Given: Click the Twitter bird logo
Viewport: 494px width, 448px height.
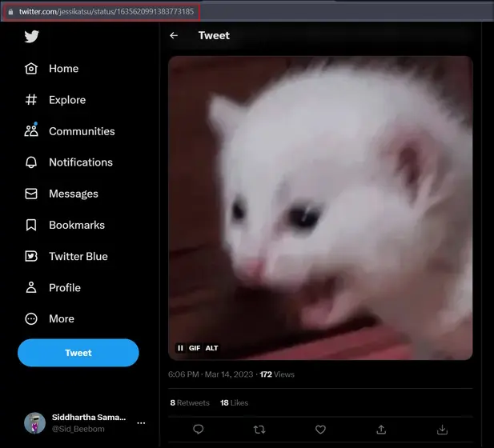Looking at the screenshot, I should pyautogui.click(x=31, y=37).
